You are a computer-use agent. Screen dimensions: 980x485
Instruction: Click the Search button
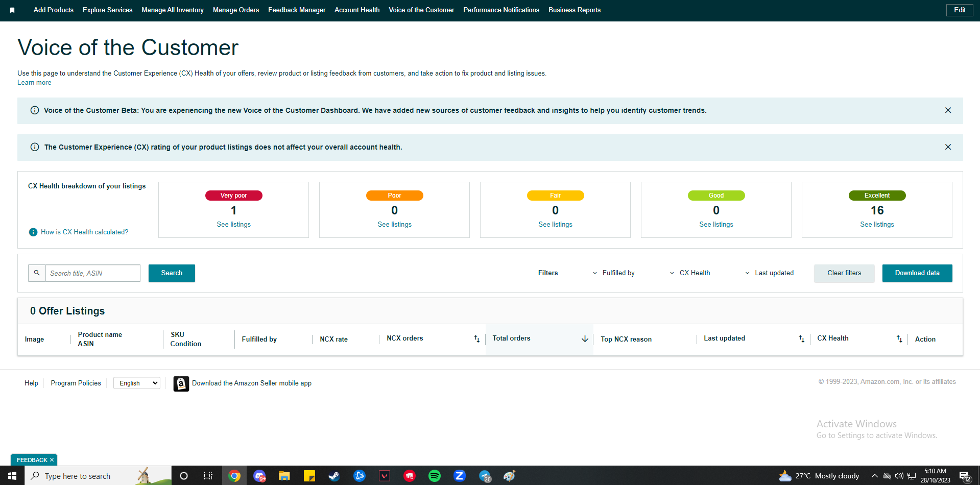tap(172, 273)
